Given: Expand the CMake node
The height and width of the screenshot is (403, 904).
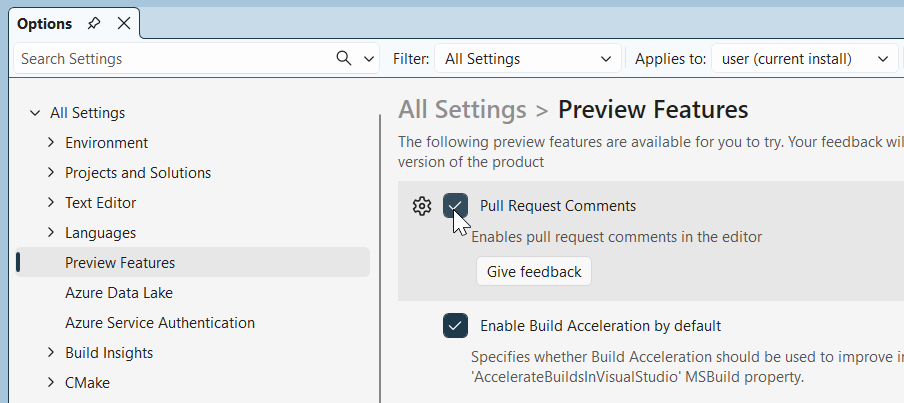Looking at the screenshot, I should click(x=51, y=383).
